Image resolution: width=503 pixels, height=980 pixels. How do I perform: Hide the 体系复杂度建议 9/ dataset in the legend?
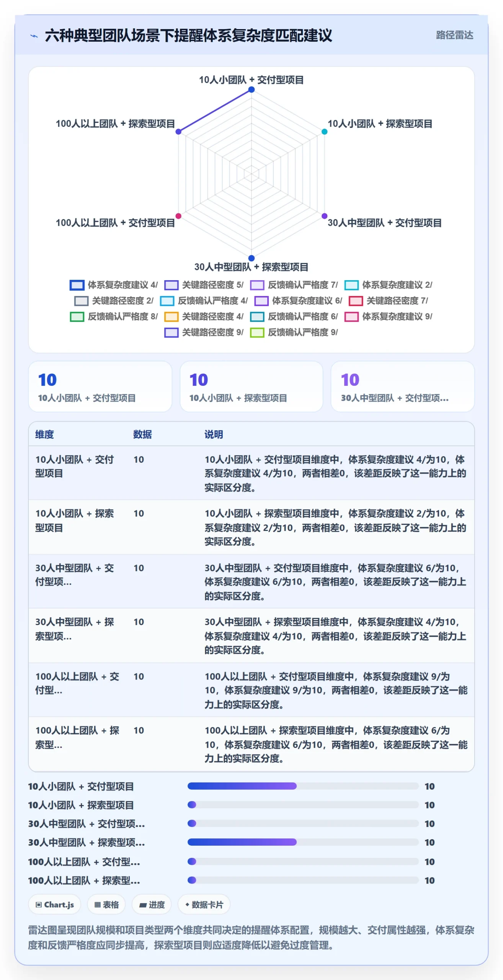[x=389, y=316]
